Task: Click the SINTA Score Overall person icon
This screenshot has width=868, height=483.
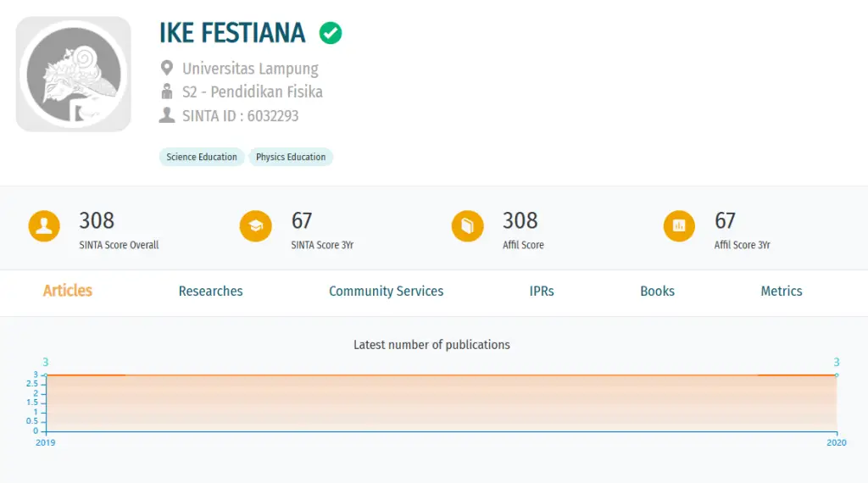Action: coord(44,225)
